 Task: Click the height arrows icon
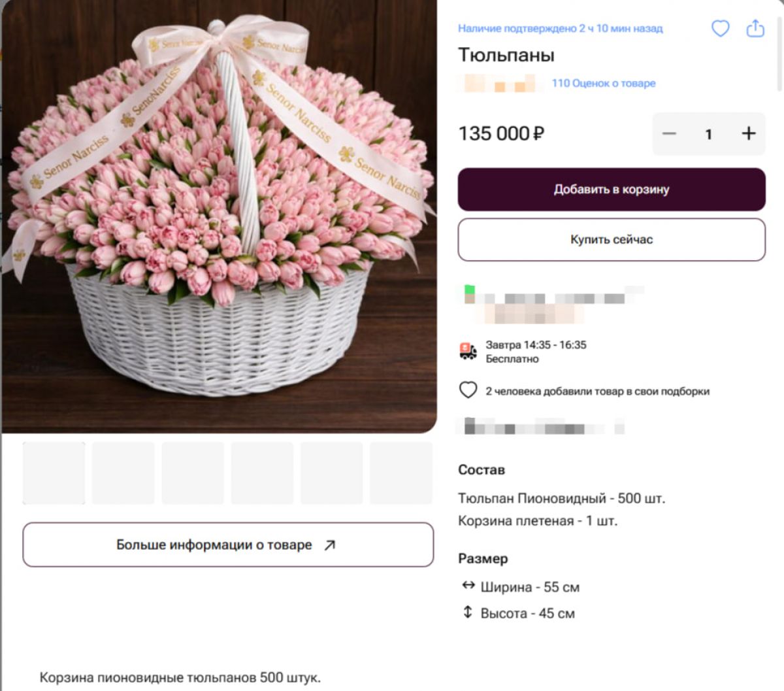(468, 613)
